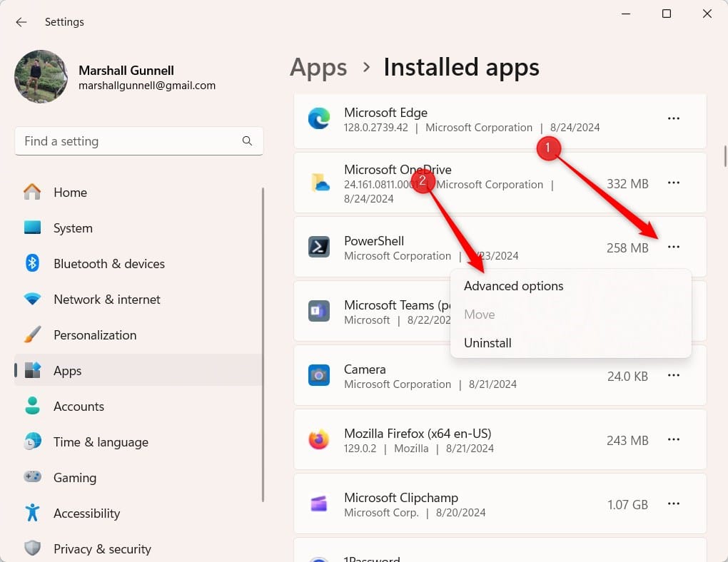Select the Apps category label
Viewport: 728px width, 562px height.
coord(67,371)
